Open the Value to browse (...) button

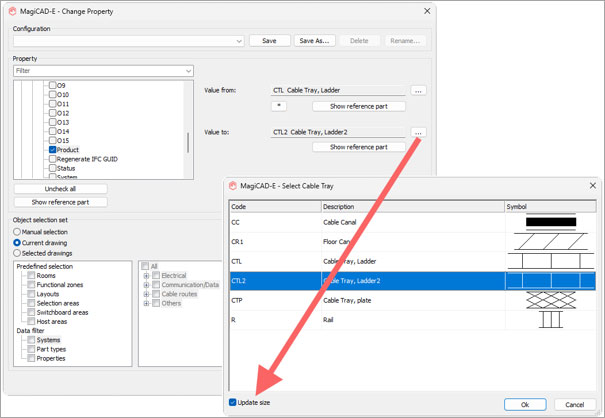tap(418, 132)
